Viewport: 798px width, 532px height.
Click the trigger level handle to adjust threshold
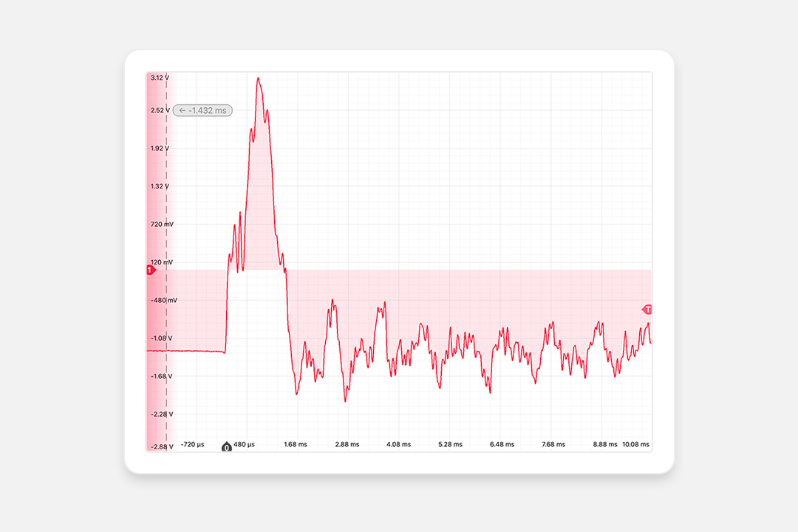(648, 310)
